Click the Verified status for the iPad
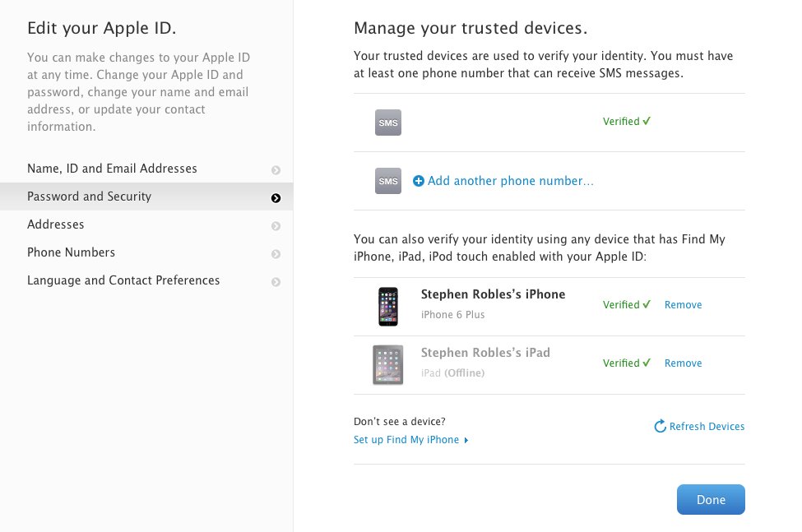The image size is (802, 532). click(x=627, y=363)
